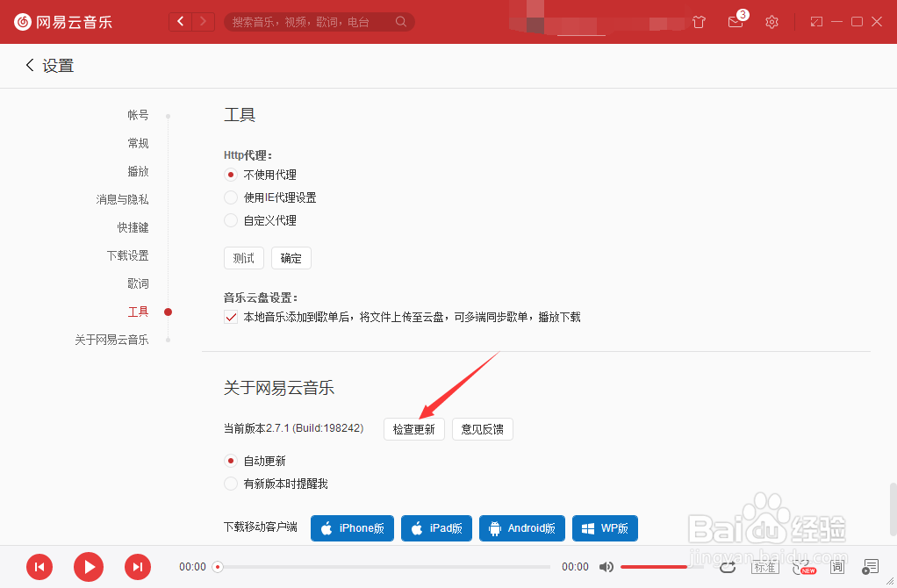
Task: Click the version text 当前版本2.7.1 (Build:198242)
Action: [x=293, y=428]
